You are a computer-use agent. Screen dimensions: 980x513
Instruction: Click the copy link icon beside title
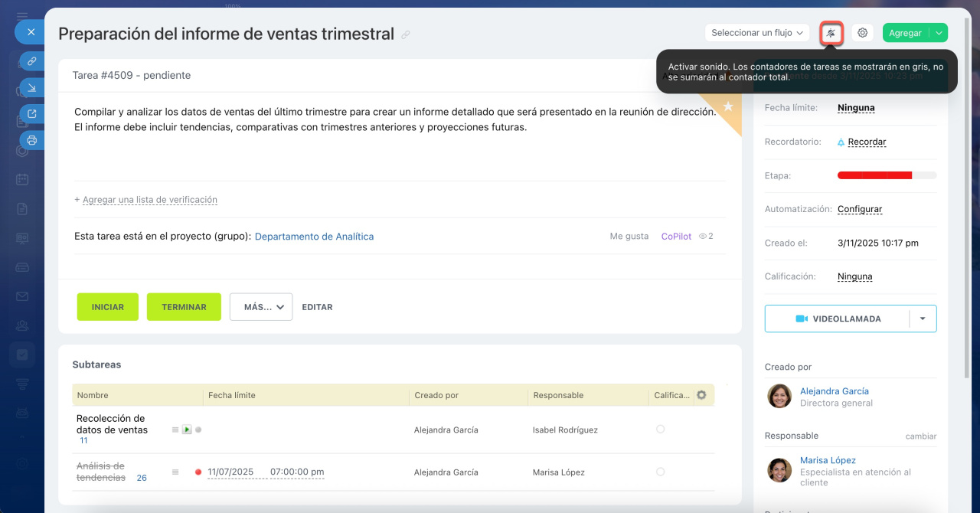(x=406, y=34)
